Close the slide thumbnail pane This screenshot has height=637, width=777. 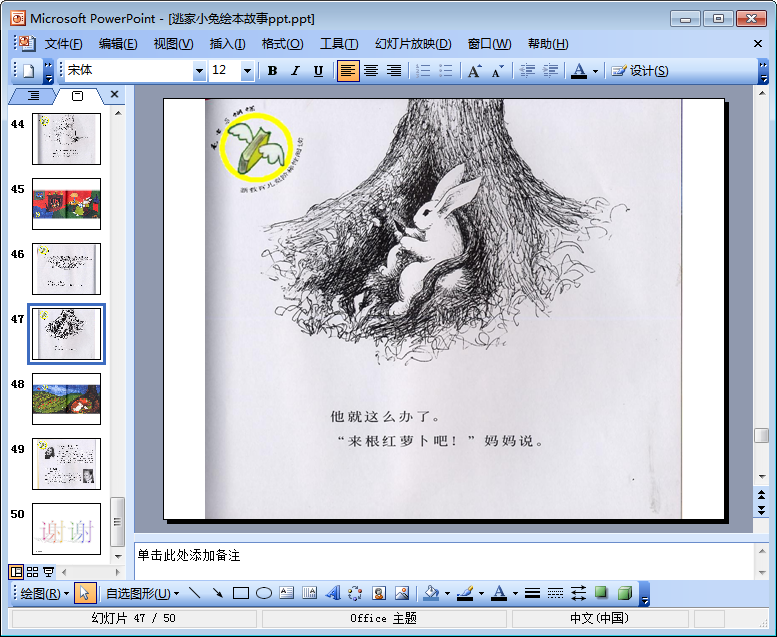tap(114, 94)
